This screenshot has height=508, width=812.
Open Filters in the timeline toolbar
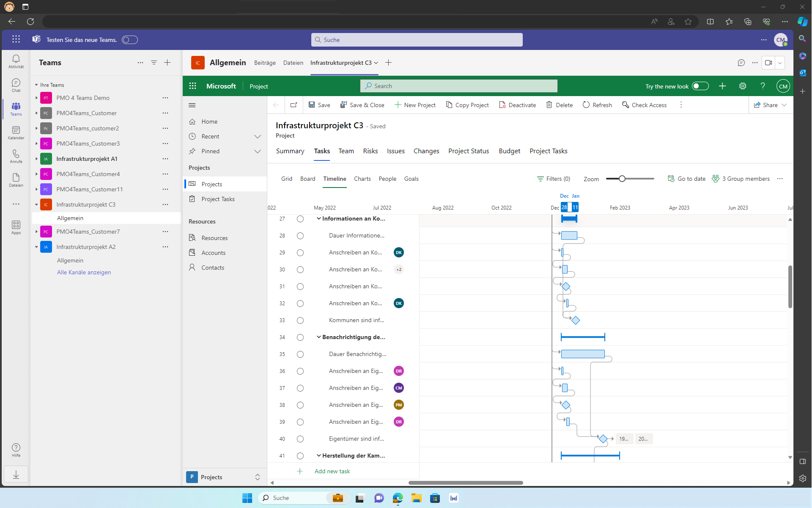553,179
